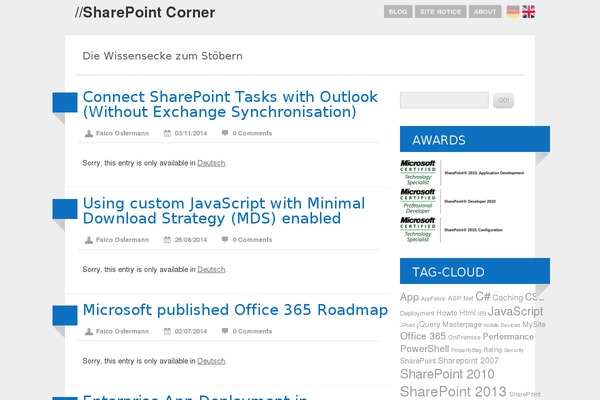Select the Masterpage tag

pos(462,325)
